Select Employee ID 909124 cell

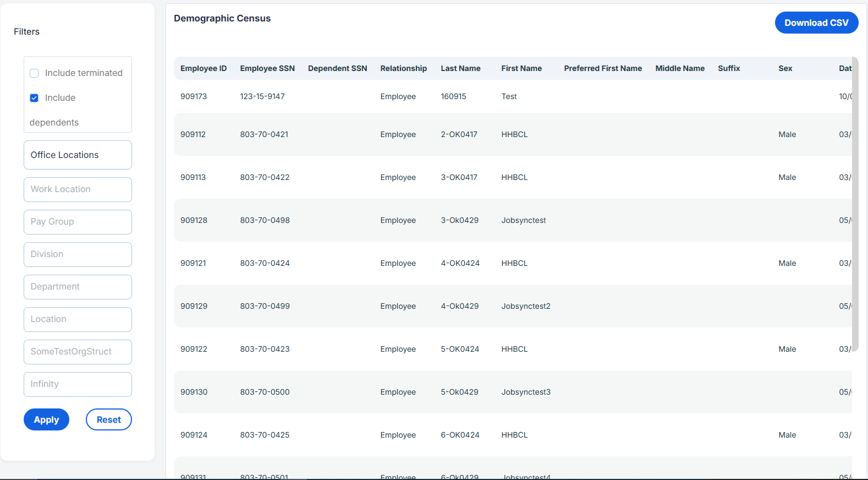194,435
